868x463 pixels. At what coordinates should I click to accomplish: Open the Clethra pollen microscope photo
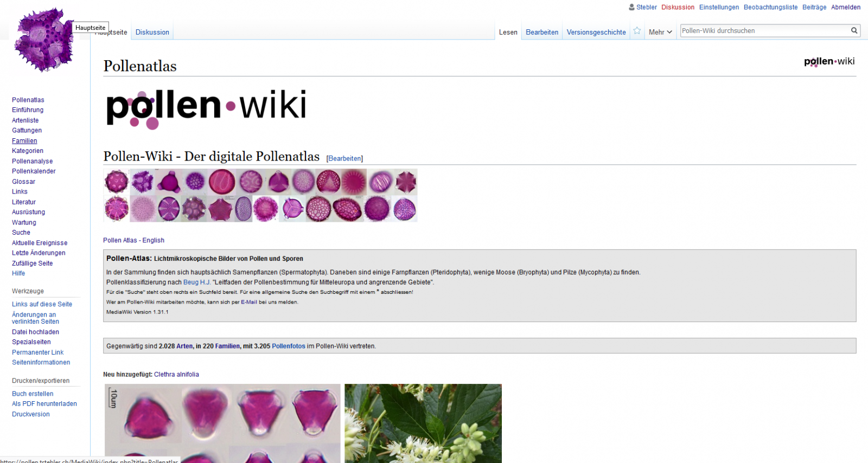coord(222,423)
